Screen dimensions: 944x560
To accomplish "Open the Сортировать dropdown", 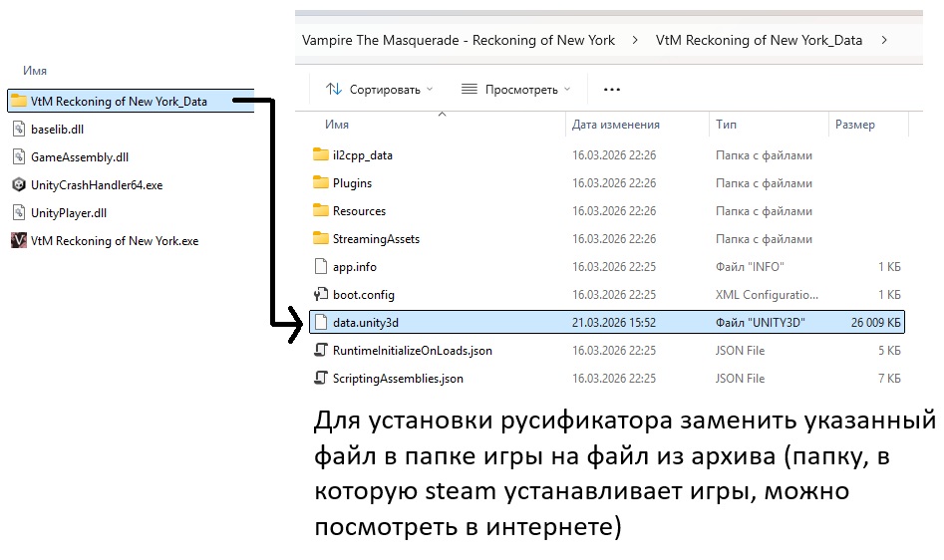I will 380,90.
